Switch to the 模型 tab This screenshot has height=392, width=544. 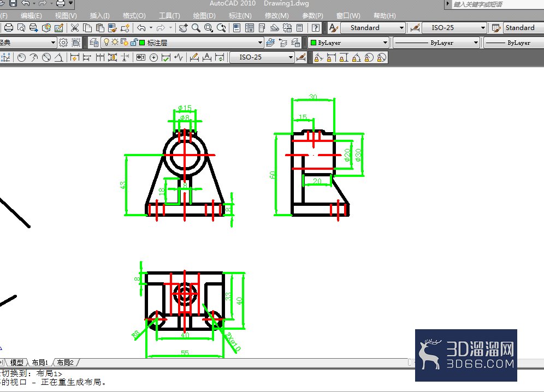click(16, 363)
